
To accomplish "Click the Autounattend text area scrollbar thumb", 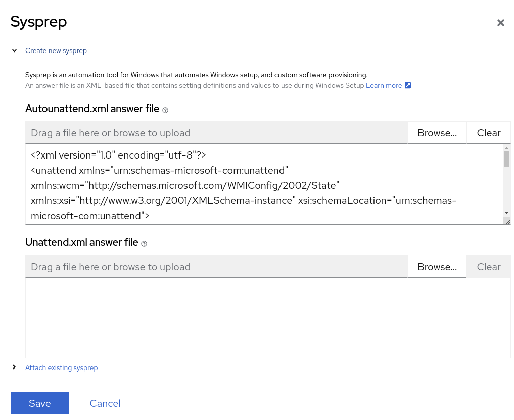I will [506, 159].
